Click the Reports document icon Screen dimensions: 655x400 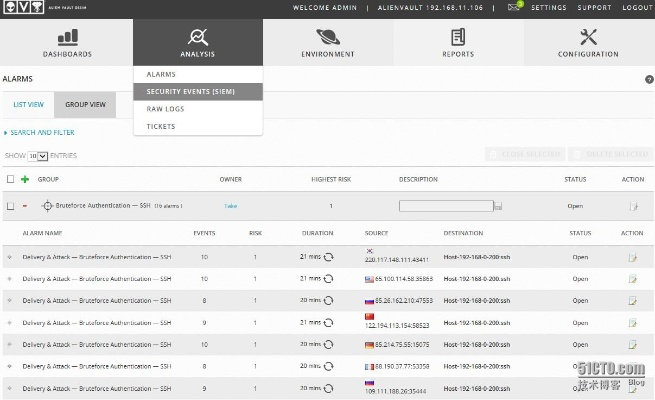tap(458, 37)
